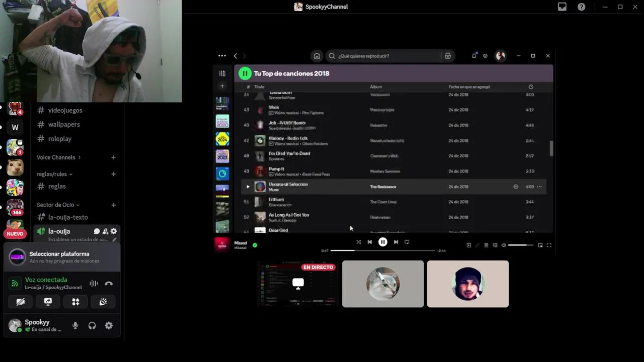Open the Discord inbox icon

click(562, 7)
